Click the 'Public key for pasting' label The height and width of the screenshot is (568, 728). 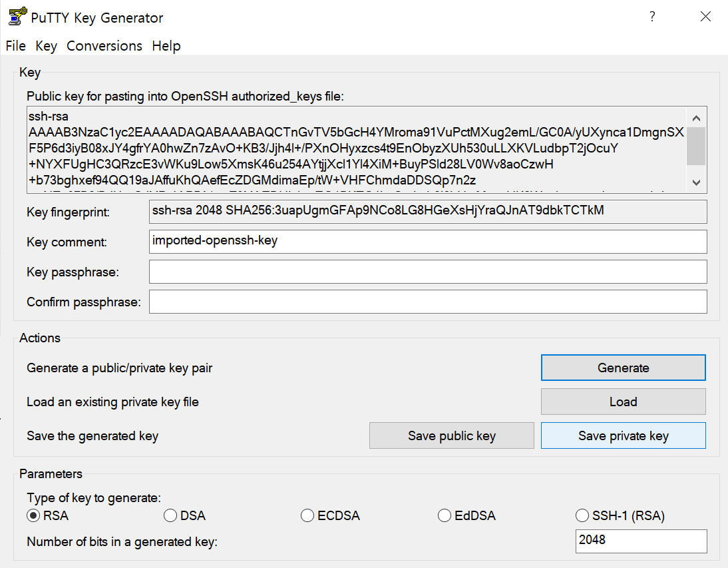pyautogui.click(x=185, y=96)
